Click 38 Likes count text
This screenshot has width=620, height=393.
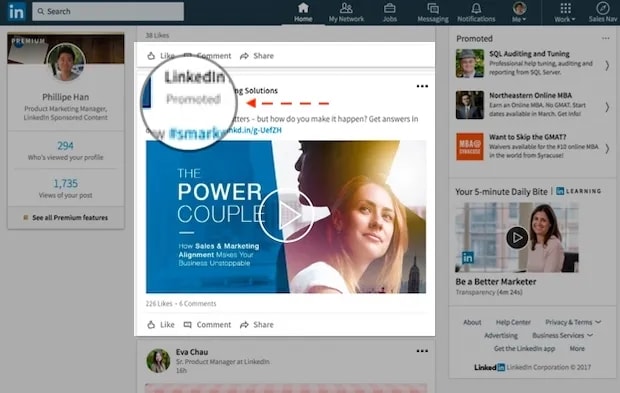tap(157, 36)
